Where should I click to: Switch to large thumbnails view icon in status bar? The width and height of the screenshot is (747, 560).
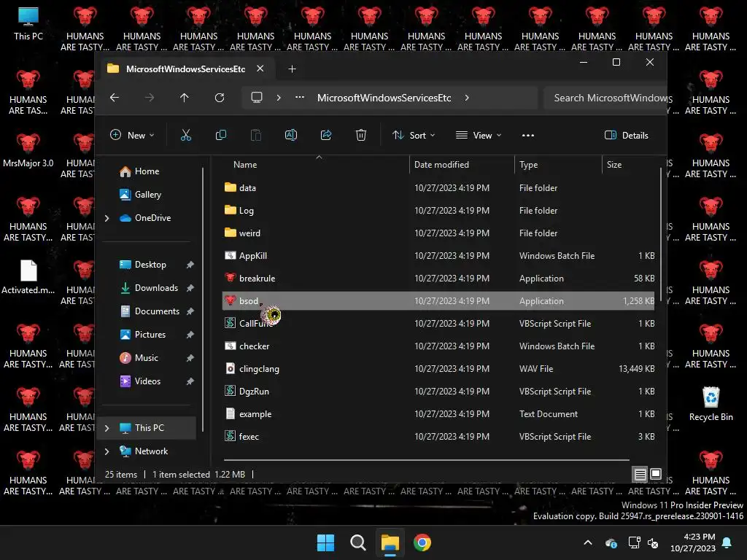click(x=656, y=474)
